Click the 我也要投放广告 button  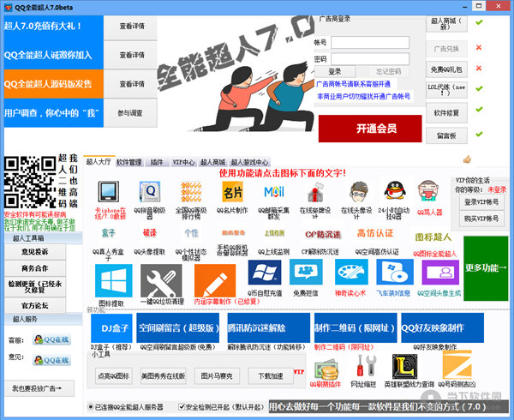39,388
